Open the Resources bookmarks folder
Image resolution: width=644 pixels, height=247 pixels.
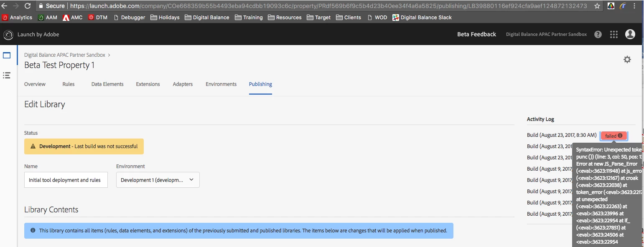pos(285,18)
